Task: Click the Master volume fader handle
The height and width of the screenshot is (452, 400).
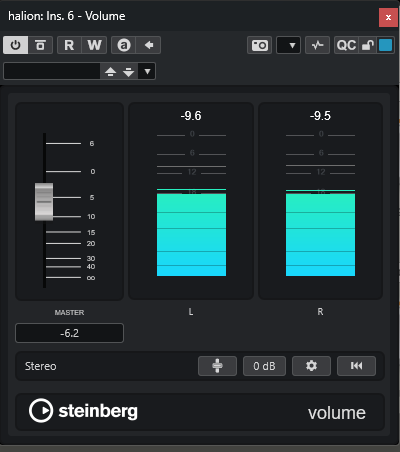Action: (x=44, y=202)
